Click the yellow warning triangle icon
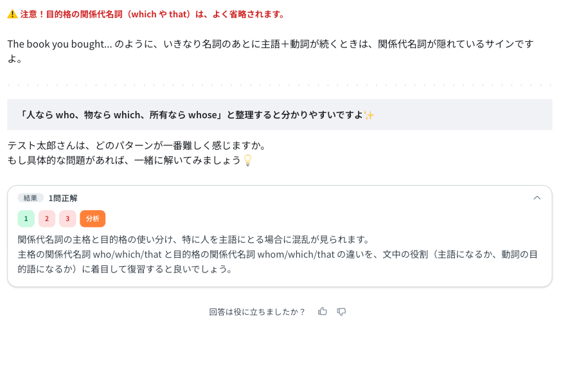Viewport: 561px width, 392px height. click(x=12, y=14)
